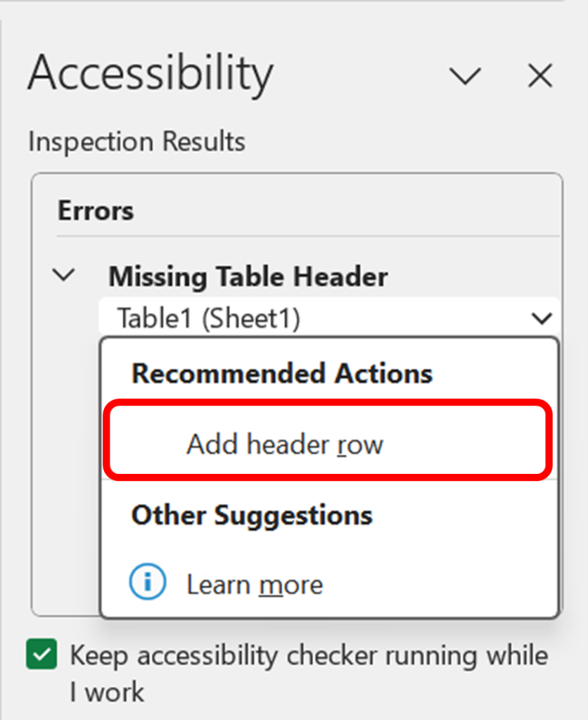Expand the Missing Table Header disclosure chevron

63,276
